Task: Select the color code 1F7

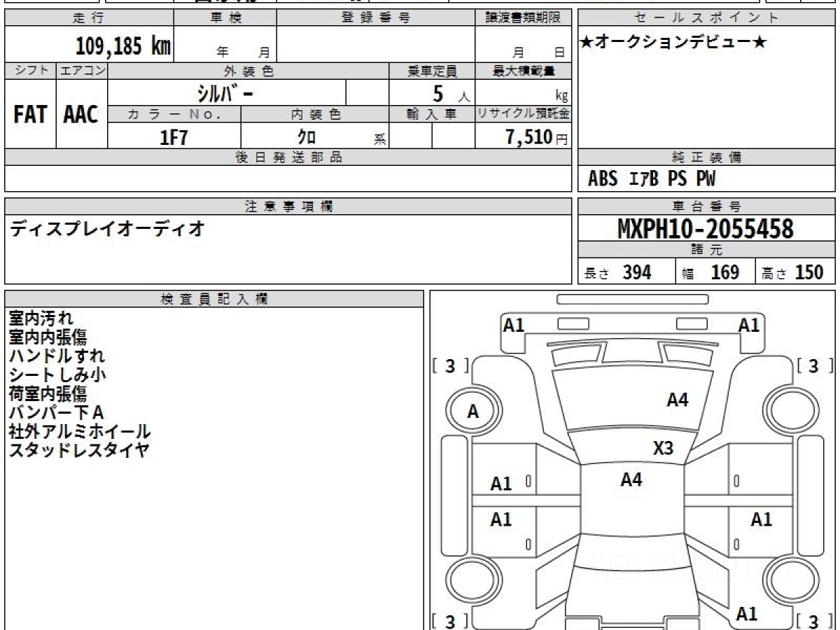Action: coord(174,137)
